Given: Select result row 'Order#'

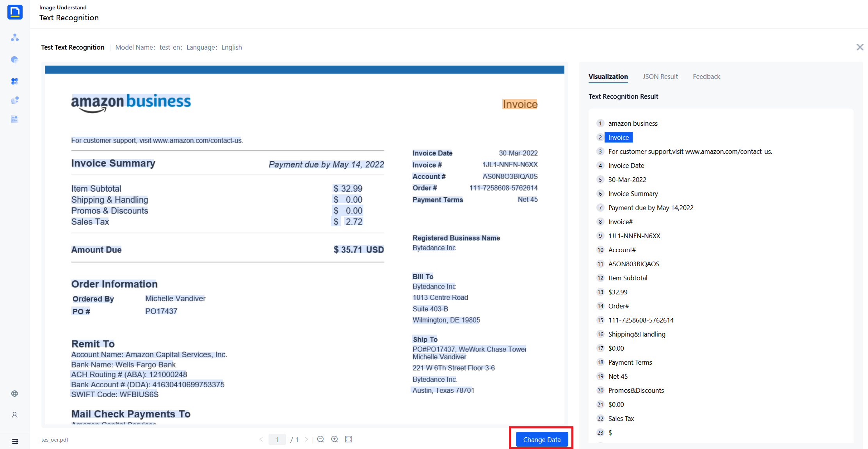Looking at the screenshot, I should 619,306.
